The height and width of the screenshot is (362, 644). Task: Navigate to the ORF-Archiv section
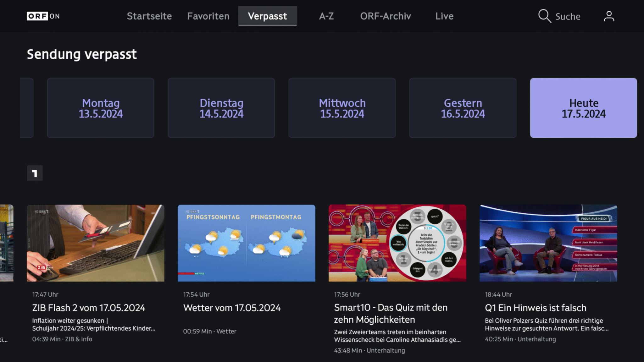[x=386, y=16]
